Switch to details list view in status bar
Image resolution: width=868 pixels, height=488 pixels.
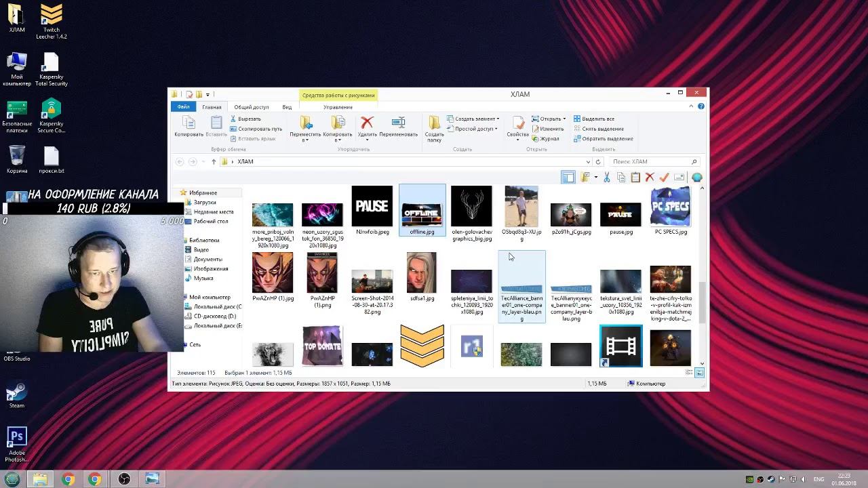coord(690,373)
